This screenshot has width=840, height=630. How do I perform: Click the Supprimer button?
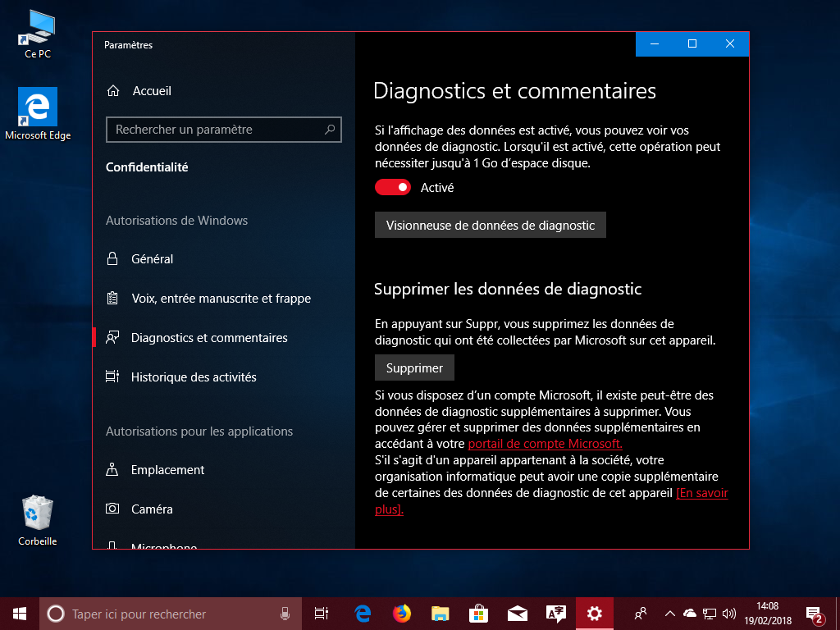414,368
